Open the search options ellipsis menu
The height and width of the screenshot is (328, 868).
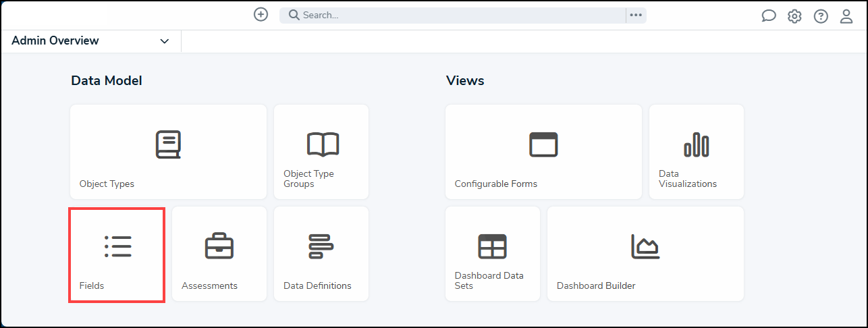coord(636,15)
